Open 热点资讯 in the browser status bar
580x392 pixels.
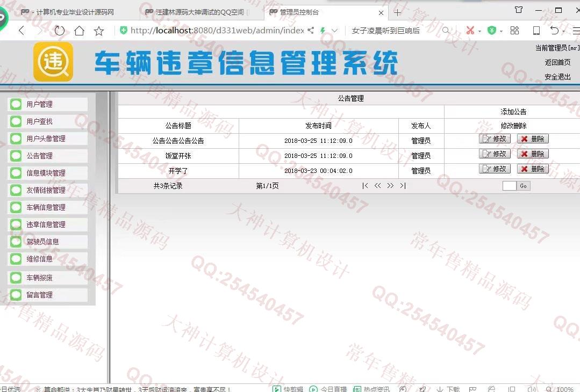pos(372,389)
